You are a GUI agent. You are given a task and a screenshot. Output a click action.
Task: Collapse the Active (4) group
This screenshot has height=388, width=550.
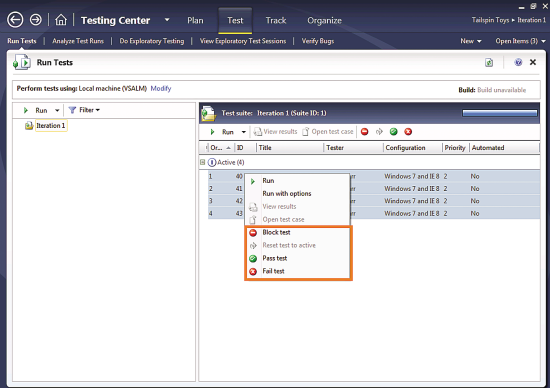pyautogui.click(x=202, y=162)
